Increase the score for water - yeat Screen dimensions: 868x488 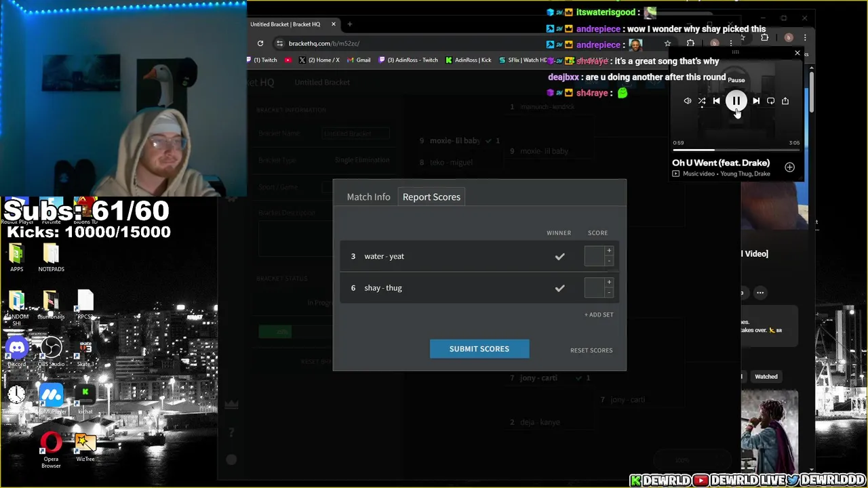(609, 251)
